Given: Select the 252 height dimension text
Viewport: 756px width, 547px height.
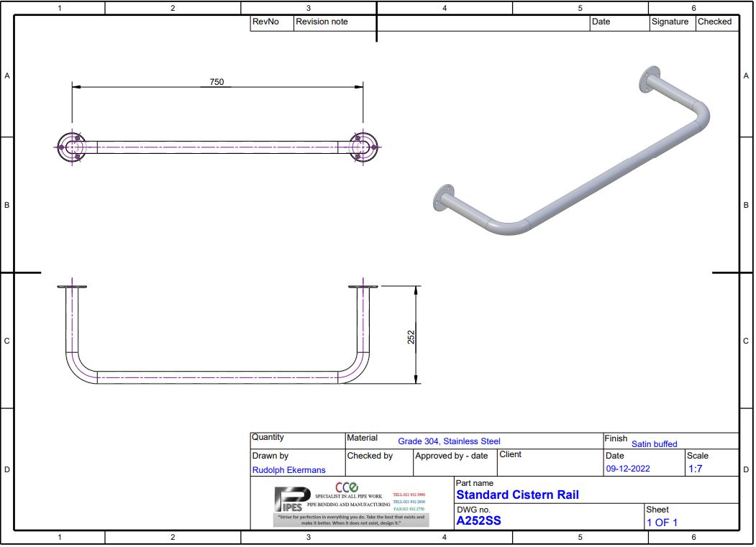Looking at the screenshot, I should point(411,337).
